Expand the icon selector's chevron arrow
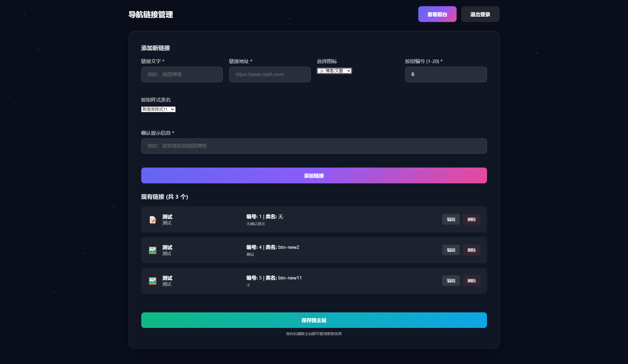This screenshot has height=364, width=628. (349, 71)
